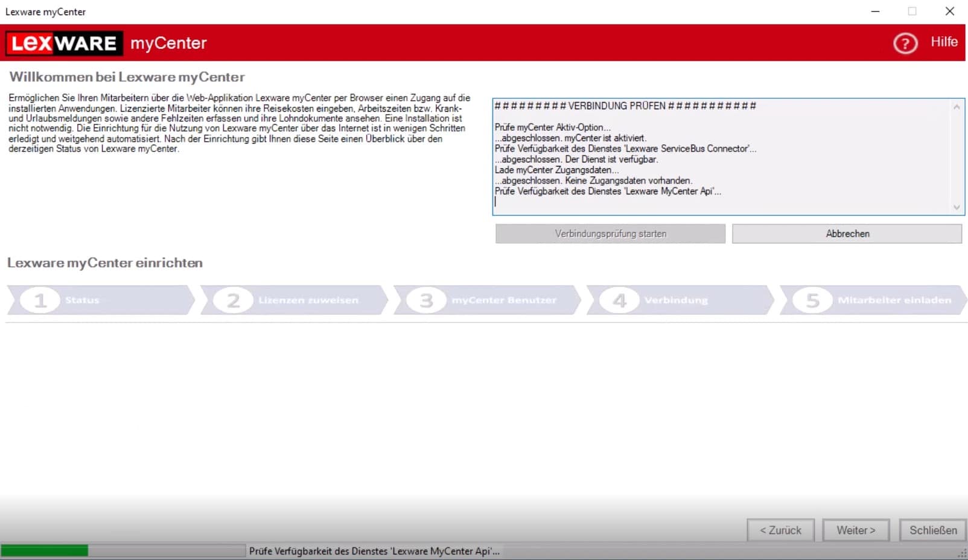Click log line 'Der Dienst ist verfügbar'
Viewport: 968px width, 560px height.
[611, 159]
